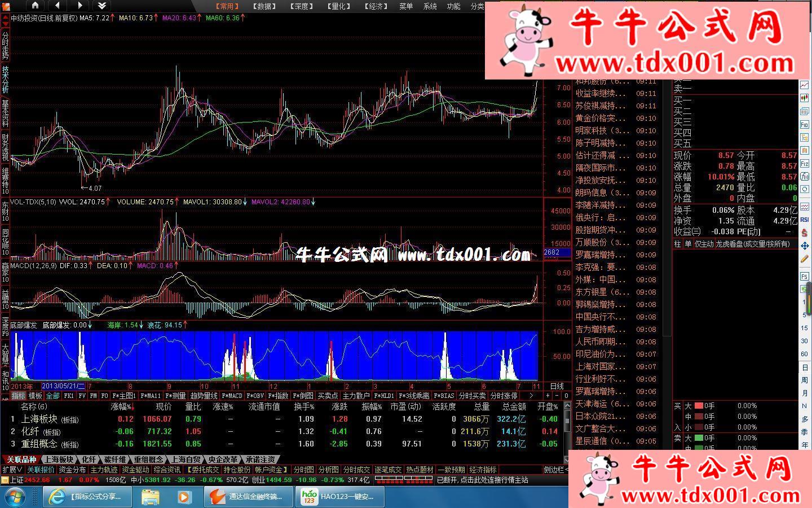Toggle the 指标 mode button below chart
This screenshot has width=812, height=508.
(18, 396)
